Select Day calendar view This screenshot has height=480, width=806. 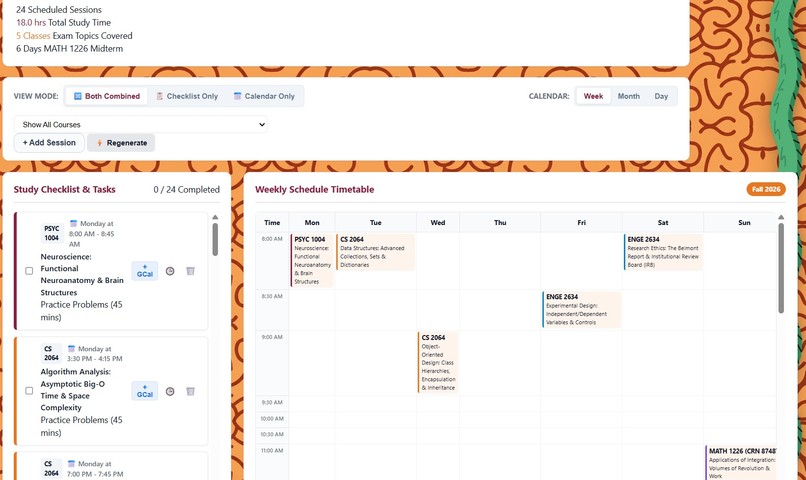(x=661, y=96)
